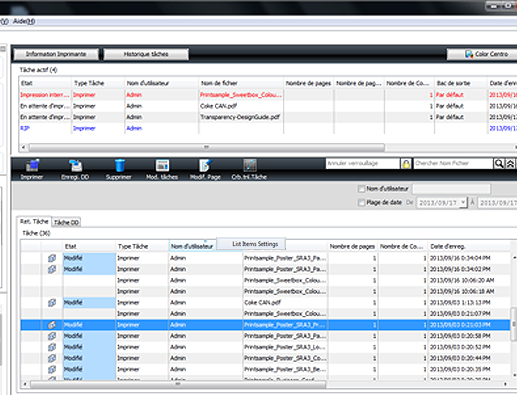Click modified icon on 0:20:52 PM row

(x=52, y=347)
